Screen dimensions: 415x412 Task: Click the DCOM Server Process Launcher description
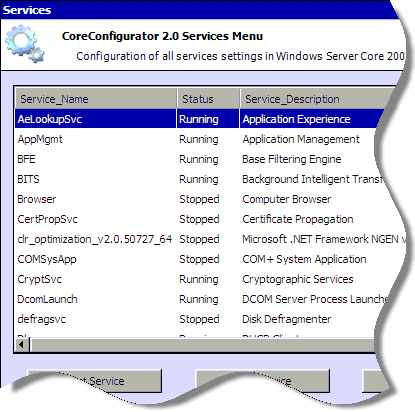pos(314,299)
